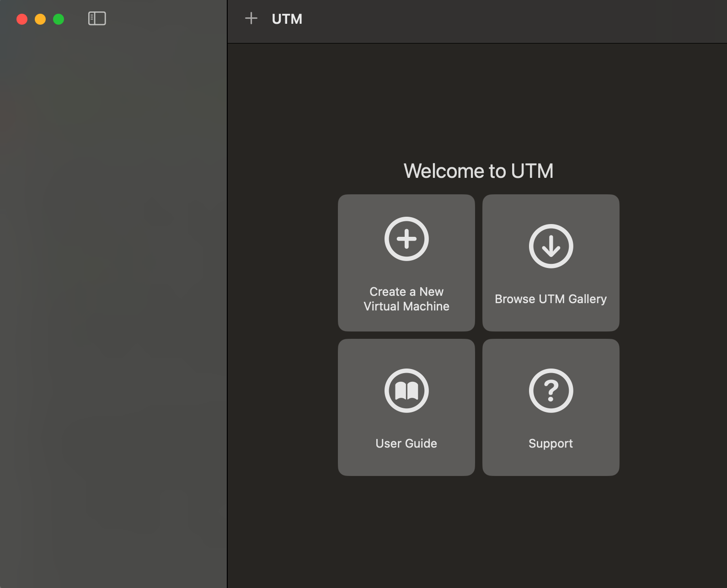The height and width of the screenshot is (588, 727).
Task: Open the 'Browse UTM Gallery' text label
Action: [551, 299]
